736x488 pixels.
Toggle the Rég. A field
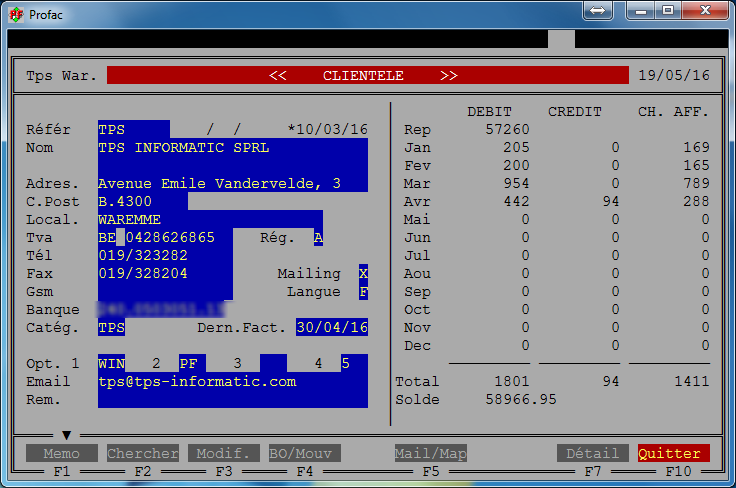[318, 237]
